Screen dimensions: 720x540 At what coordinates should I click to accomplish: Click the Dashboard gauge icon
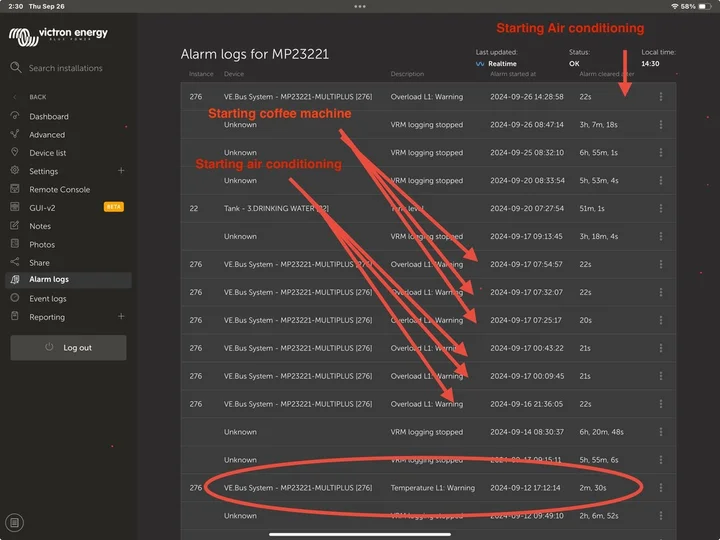[15, 116]
